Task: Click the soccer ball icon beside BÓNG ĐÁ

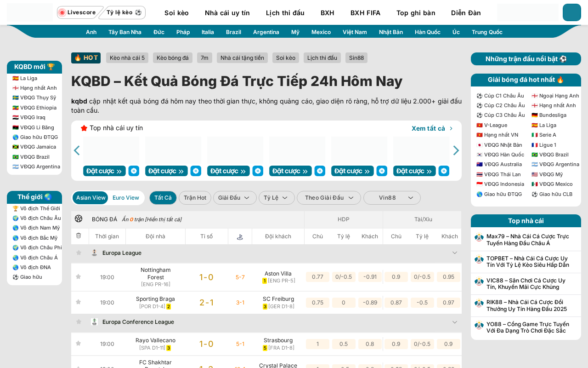Action: tap(79, 218)
